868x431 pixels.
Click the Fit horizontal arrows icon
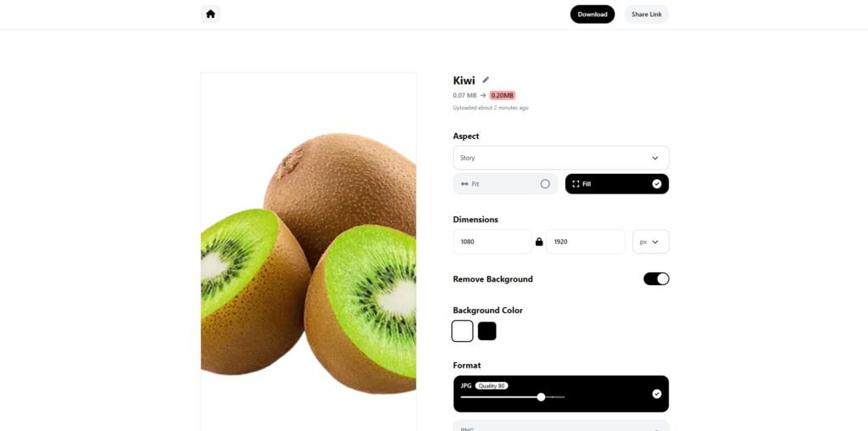[x=465, y=184]
